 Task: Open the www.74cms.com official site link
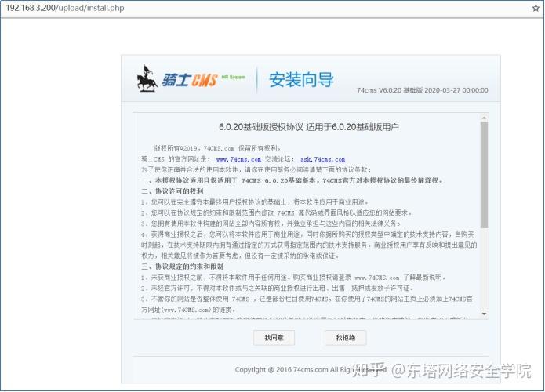click(x=238, y=159)
